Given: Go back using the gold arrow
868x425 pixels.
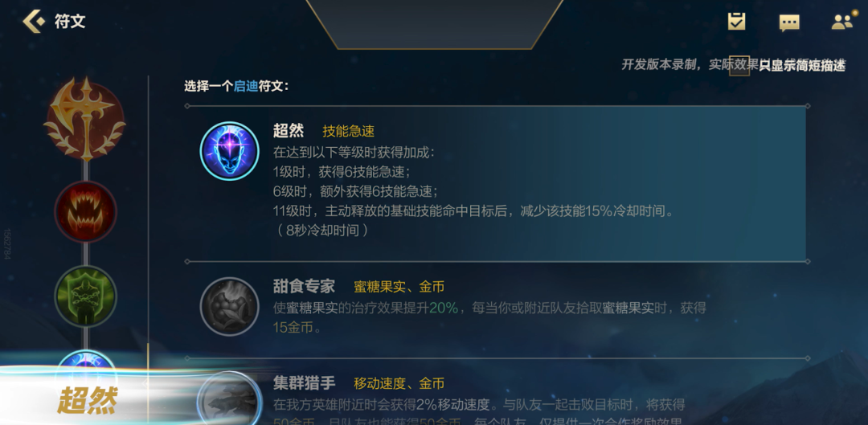Looking at the screenshot, I should click(33, 22).
